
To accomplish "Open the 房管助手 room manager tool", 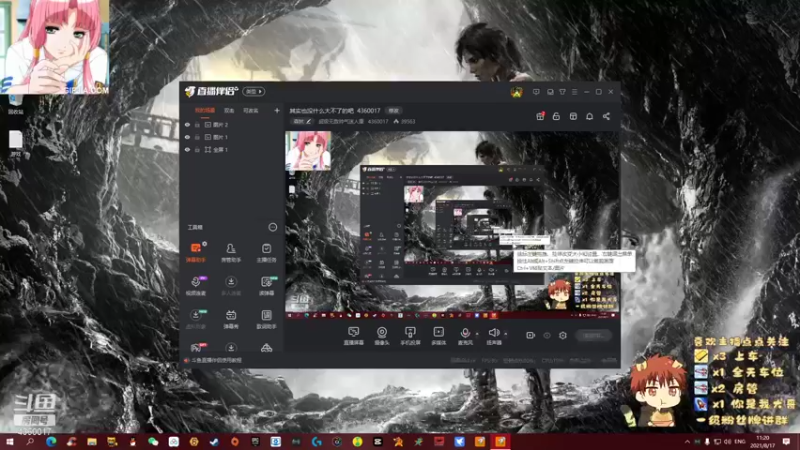I will point(231,253).
